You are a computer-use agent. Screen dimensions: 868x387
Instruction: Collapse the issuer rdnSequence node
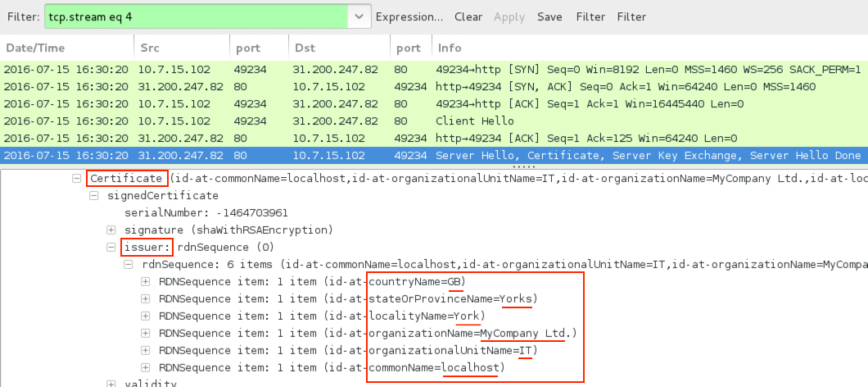click(111, 247)
